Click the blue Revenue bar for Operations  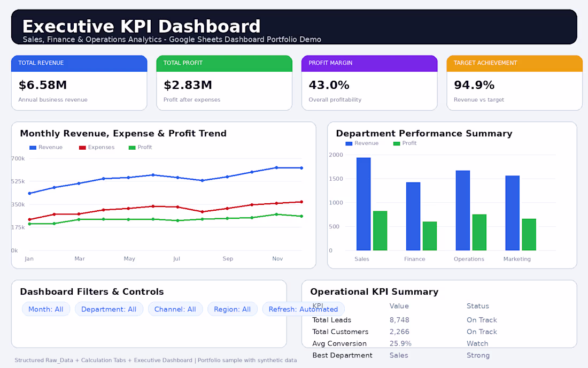[463, 210]
